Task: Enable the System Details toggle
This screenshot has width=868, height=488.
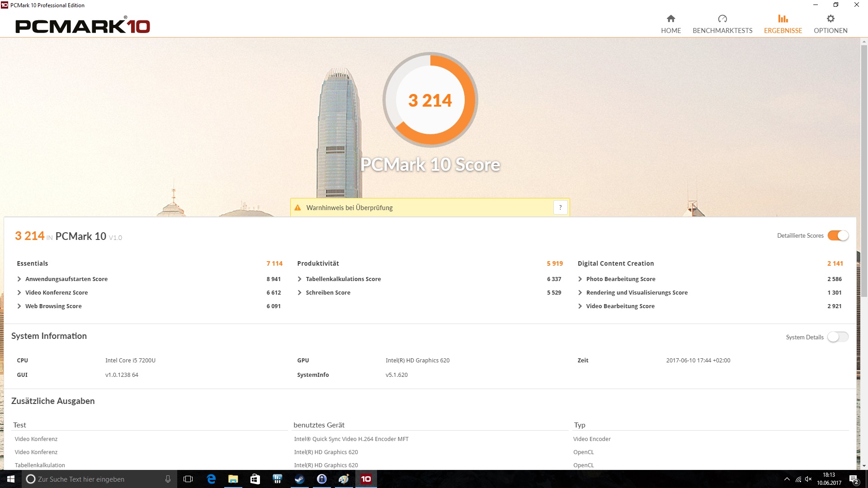Action: click(x=838, y=337)
